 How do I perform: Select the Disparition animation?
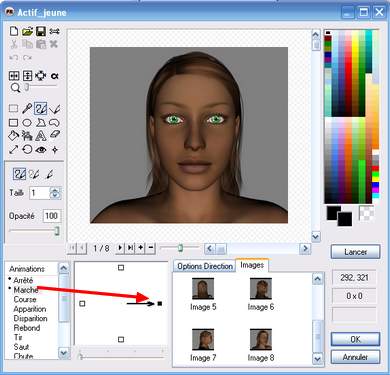(x=30, y=318)
